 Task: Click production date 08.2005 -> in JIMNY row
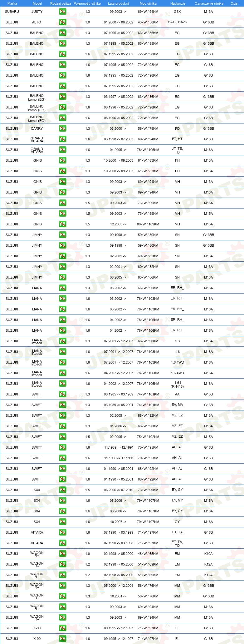118,277
